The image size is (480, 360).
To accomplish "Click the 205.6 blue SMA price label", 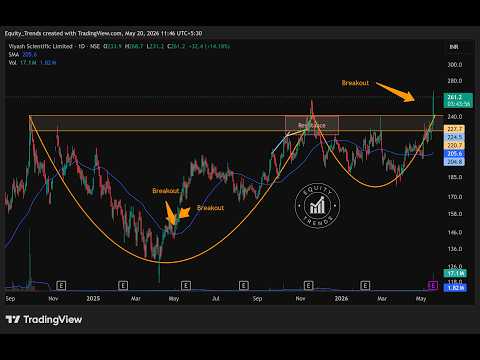I will (454, 154).
